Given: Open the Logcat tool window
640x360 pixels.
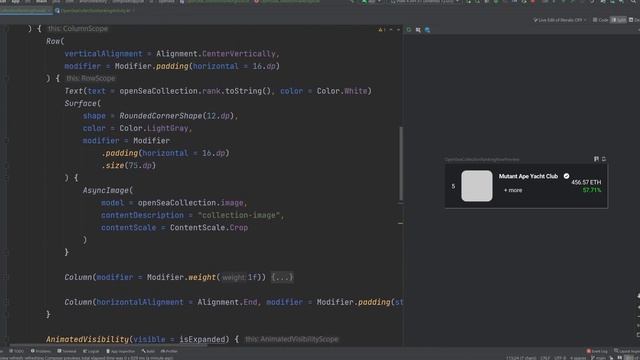Looking at the screenshot, I should tap(91, 351).
